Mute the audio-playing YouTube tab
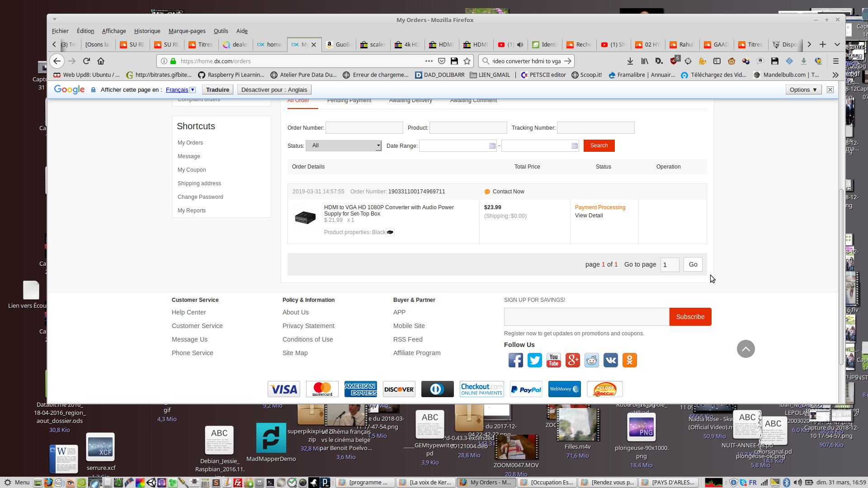This screenshot has width=868, height=488. pyautogui.click(x=520, y=45)
